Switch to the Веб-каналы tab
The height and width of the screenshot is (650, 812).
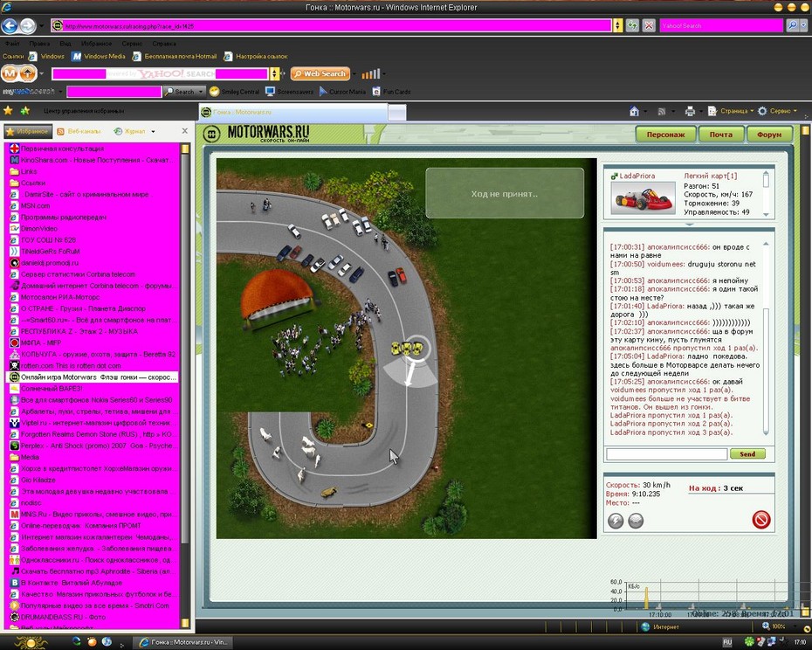click(x=79, y=131)
